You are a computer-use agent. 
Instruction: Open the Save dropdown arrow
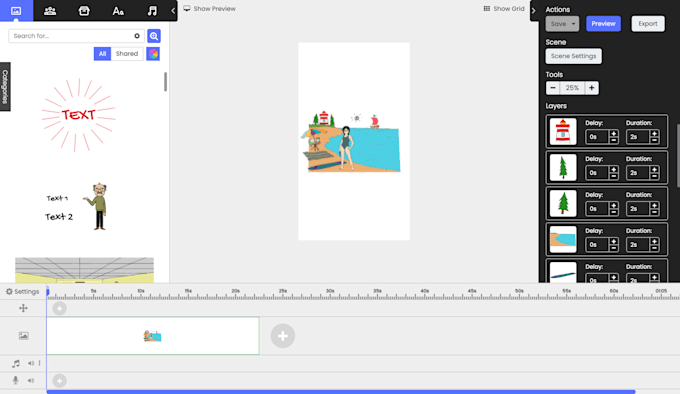pos(573,24)
